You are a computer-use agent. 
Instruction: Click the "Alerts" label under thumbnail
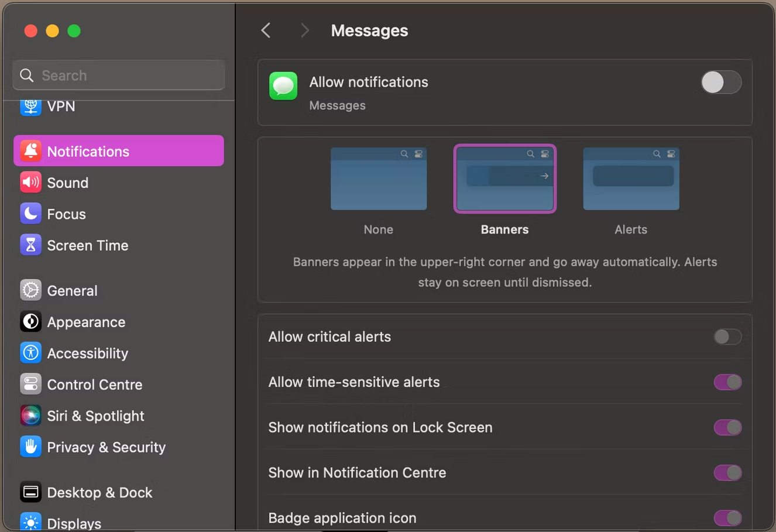[631, 229]
